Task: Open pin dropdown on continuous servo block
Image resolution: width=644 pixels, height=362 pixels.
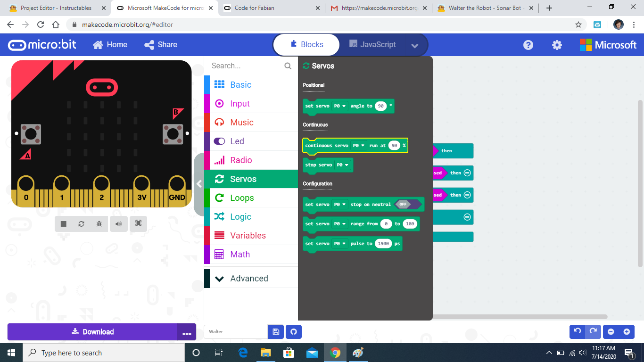Action: (359, 146)
